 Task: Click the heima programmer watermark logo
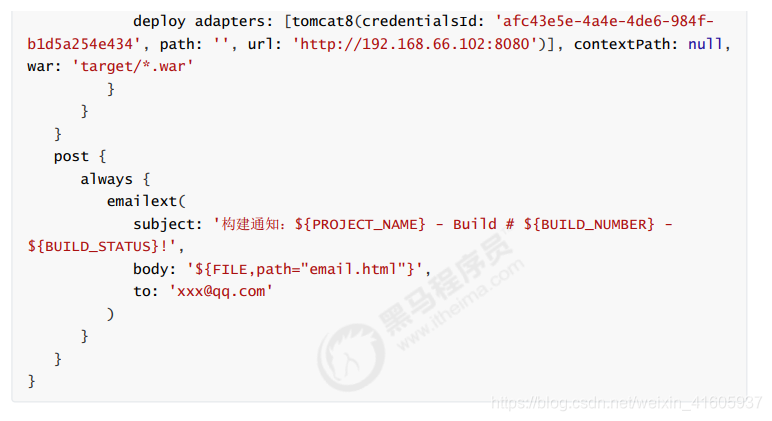click(x=351, y=358)
